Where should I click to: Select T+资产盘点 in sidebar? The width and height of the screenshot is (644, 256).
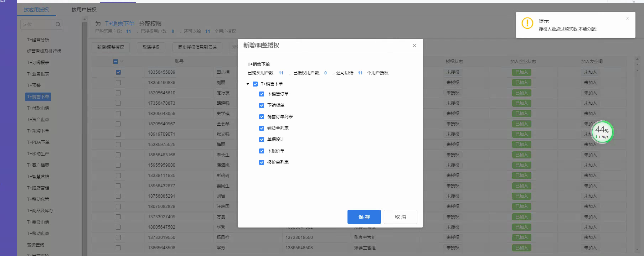38,120
